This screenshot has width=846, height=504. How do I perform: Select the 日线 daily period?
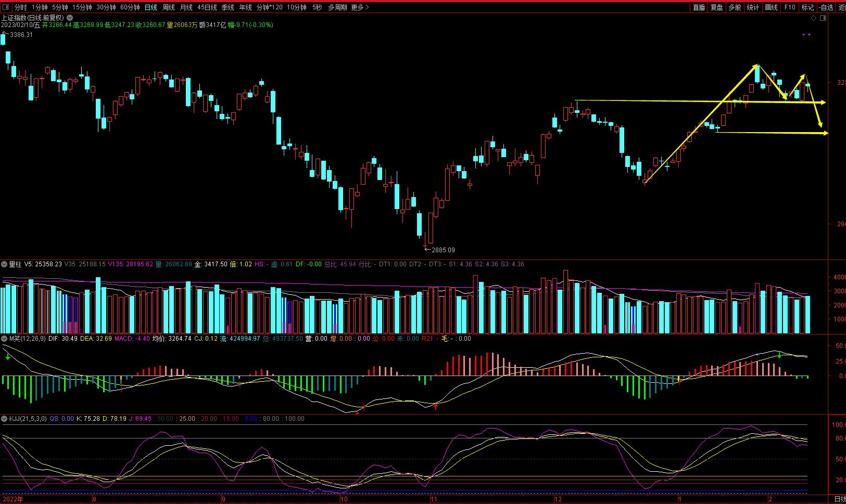coord(150,7)
